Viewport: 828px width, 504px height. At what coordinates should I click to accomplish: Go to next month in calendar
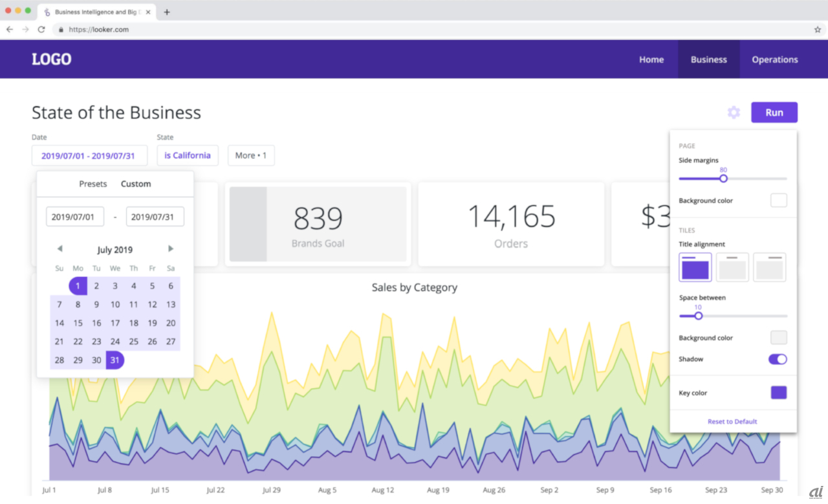pos(171,249)
